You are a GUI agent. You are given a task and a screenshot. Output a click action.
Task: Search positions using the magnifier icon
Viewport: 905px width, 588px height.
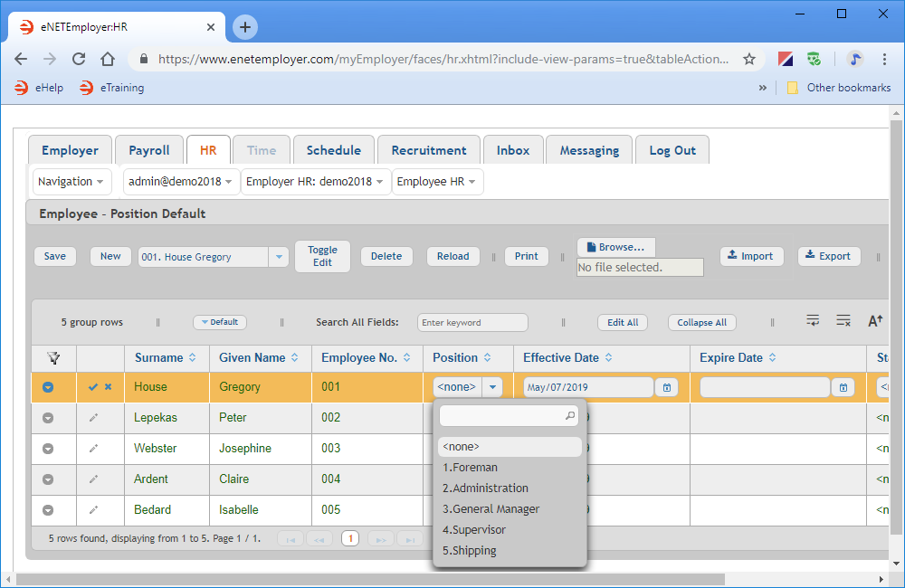click(568, 414)
